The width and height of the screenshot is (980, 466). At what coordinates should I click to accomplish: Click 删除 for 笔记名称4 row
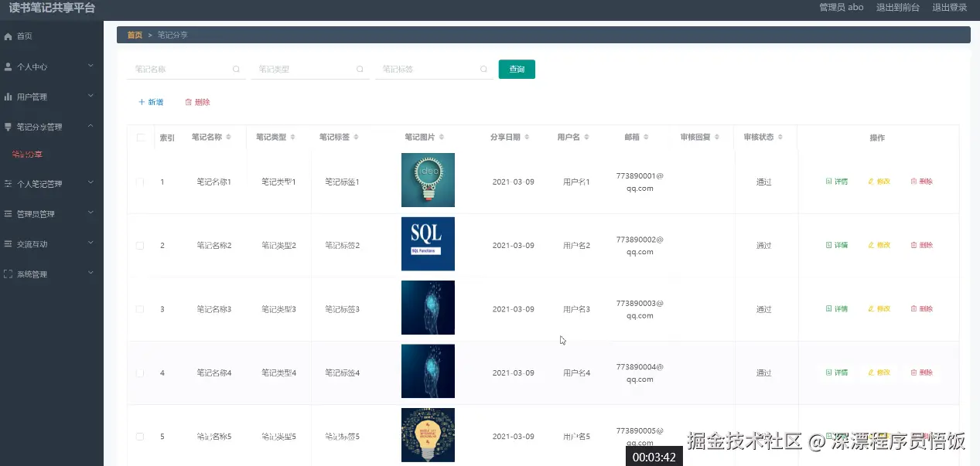[922, 372]
